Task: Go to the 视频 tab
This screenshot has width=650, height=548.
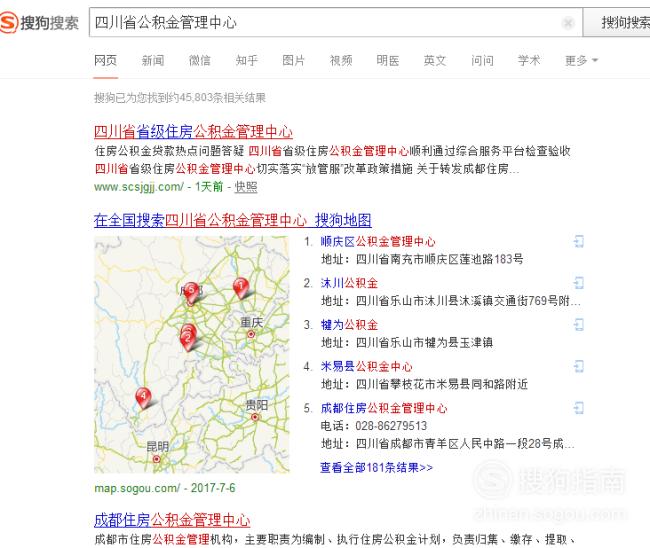Action: point(341,61)
